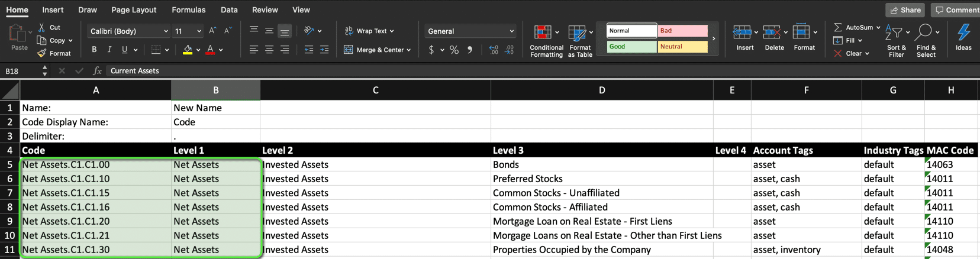Click the Insert Function fx icon
The height and width of the screenshot is (259, 980).
[98, 71]
